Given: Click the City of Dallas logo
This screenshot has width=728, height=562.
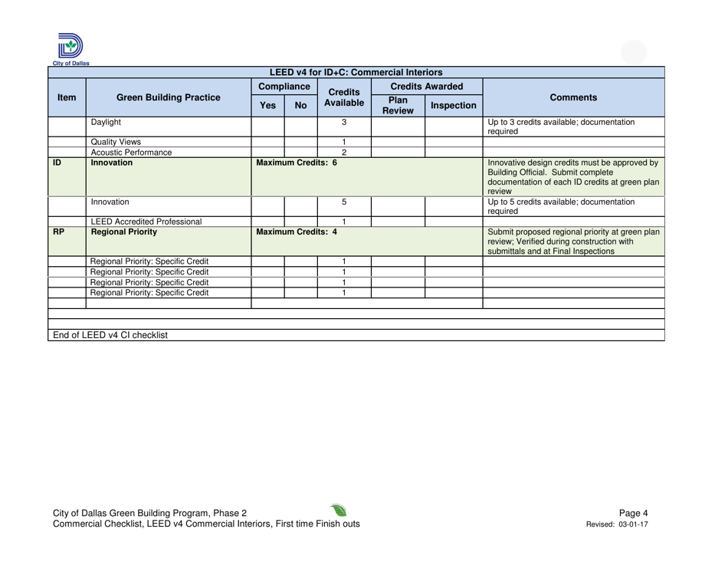Looking at the screenshot, I should tap(68, 46).
